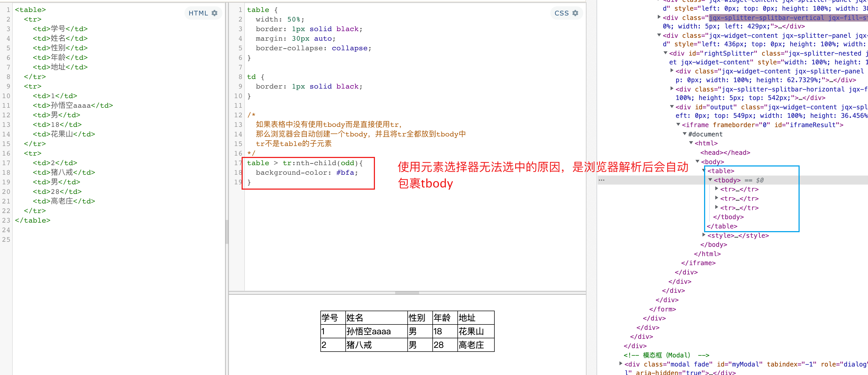Image resolution: width=868 pixels, height=375 pixels.
Task: Select the closing </table> line in DevTools
Action: click(722, 226)
